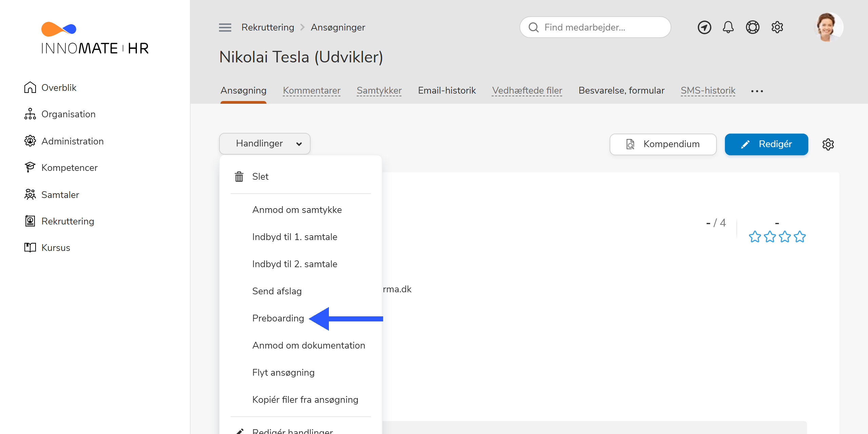The height and width of the screenshot is (434, 868).
Task: Open the lifebuoy support icon
Action: [x=752, y=27]
